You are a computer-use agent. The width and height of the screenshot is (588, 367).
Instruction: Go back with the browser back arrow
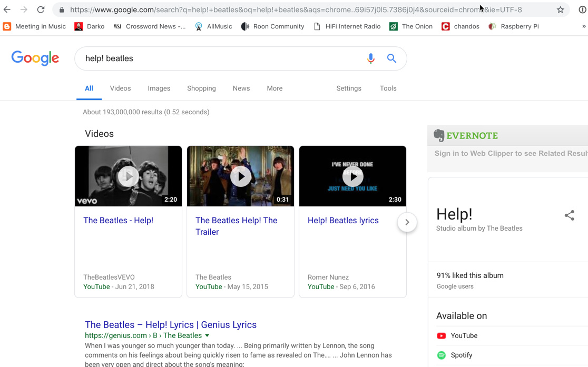pos(7,9)
